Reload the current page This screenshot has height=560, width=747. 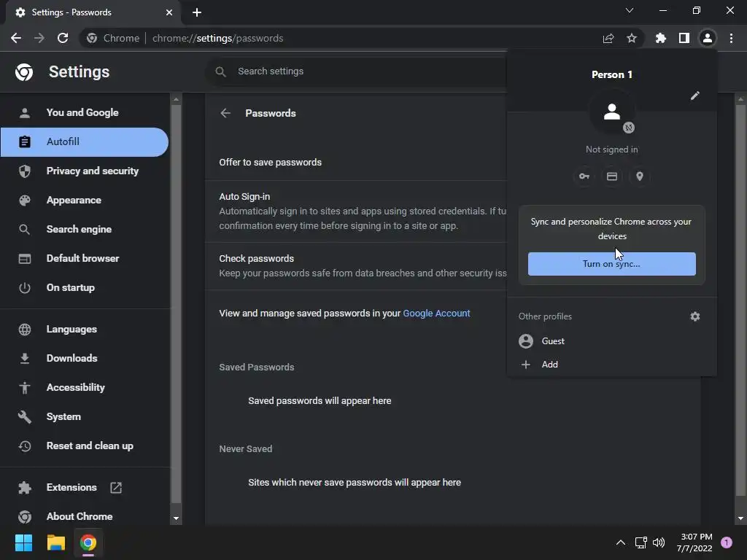(x=63, y=38)
